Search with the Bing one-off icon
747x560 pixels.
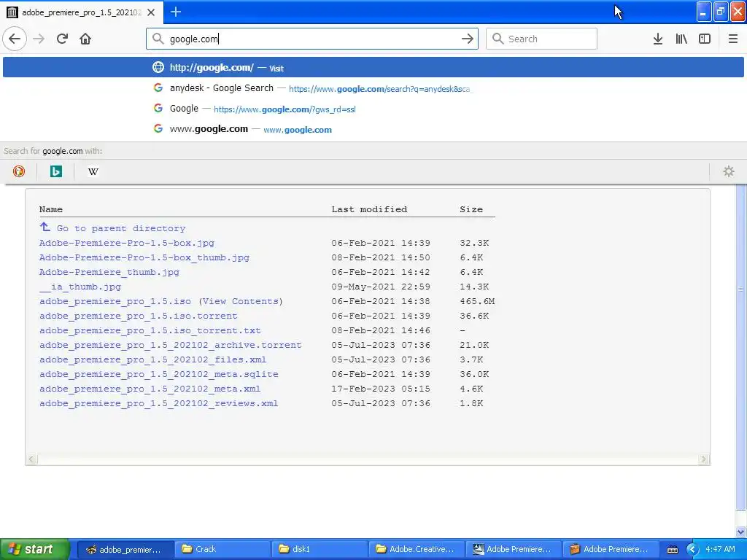tap(55, 171)
